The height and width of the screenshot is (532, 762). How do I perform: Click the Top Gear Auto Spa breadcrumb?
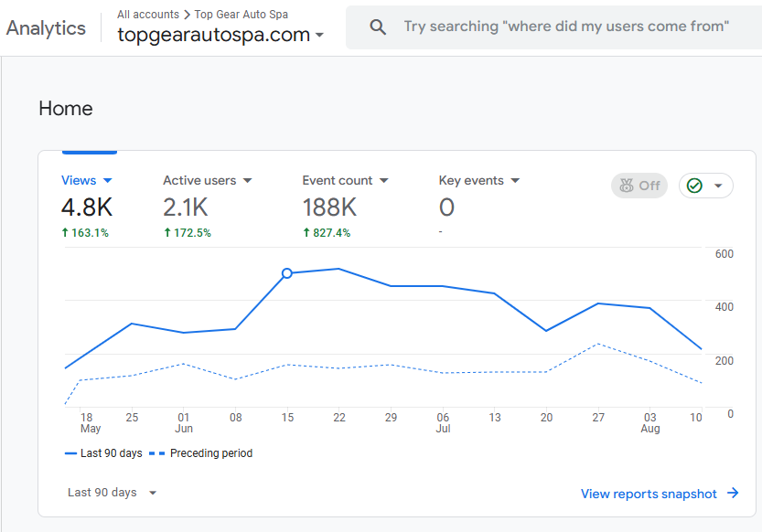click(241, 15)
